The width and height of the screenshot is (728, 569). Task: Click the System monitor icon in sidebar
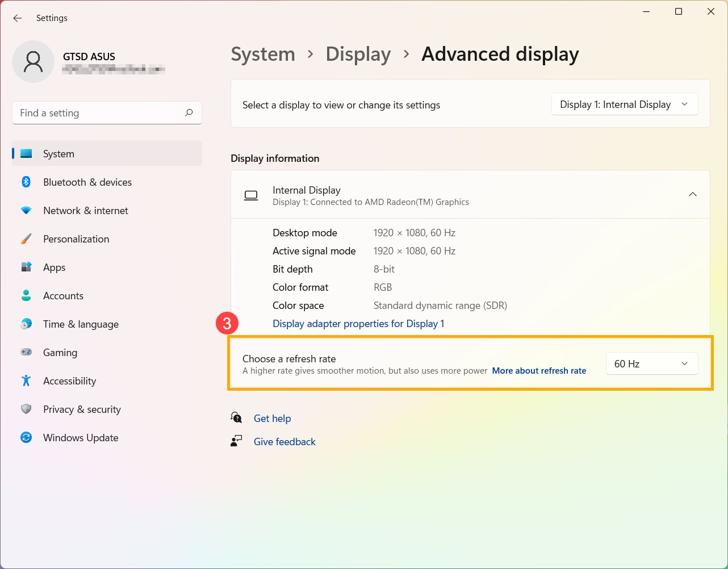26,153
